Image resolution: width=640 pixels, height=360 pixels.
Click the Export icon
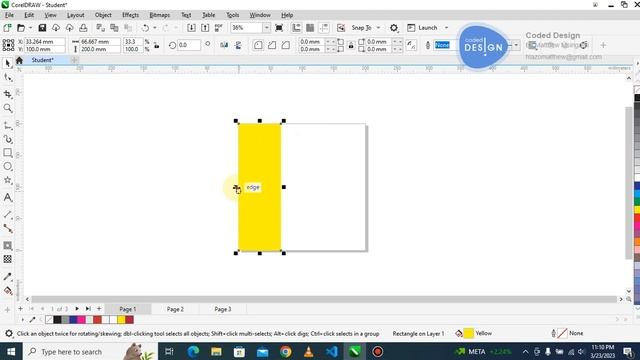click(205, 28)
